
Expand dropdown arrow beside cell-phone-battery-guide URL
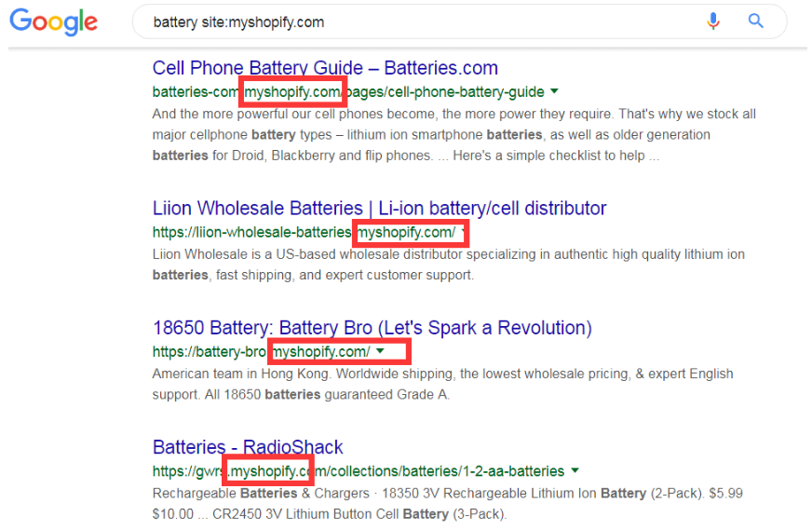point(555,91)
